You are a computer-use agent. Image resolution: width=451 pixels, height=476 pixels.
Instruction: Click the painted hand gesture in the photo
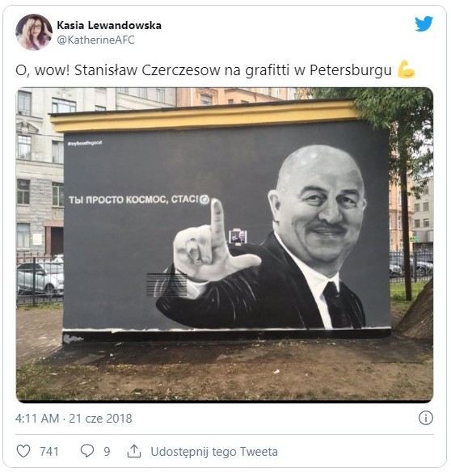tap(215, 246)
